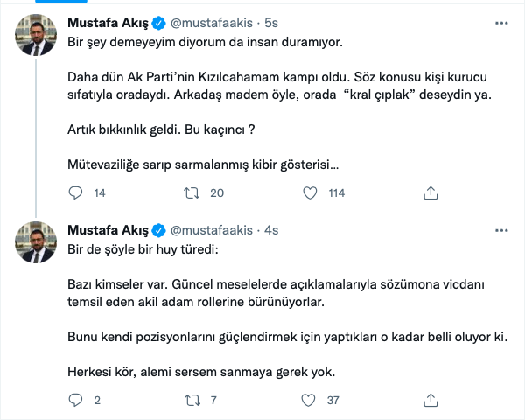Reply to the first tweet

tap(76, 192)
